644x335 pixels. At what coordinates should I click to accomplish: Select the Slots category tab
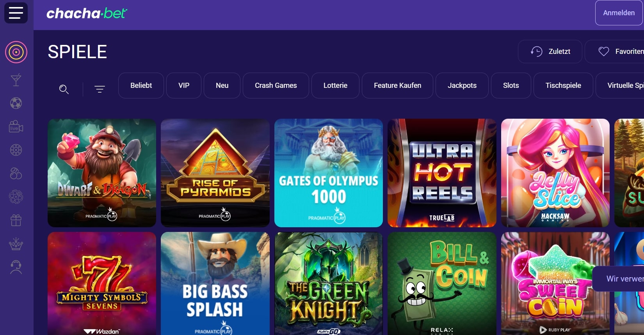(x=511, y=86)
